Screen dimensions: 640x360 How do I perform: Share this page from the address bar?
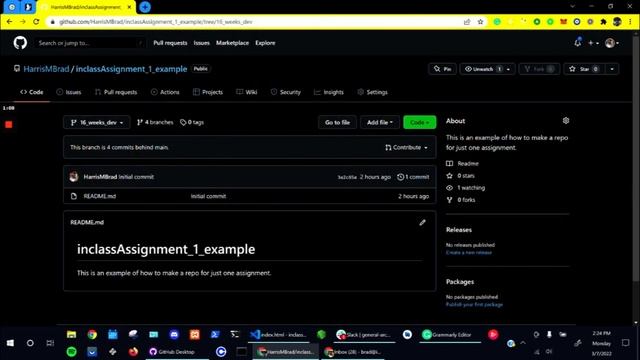(467, 22)
